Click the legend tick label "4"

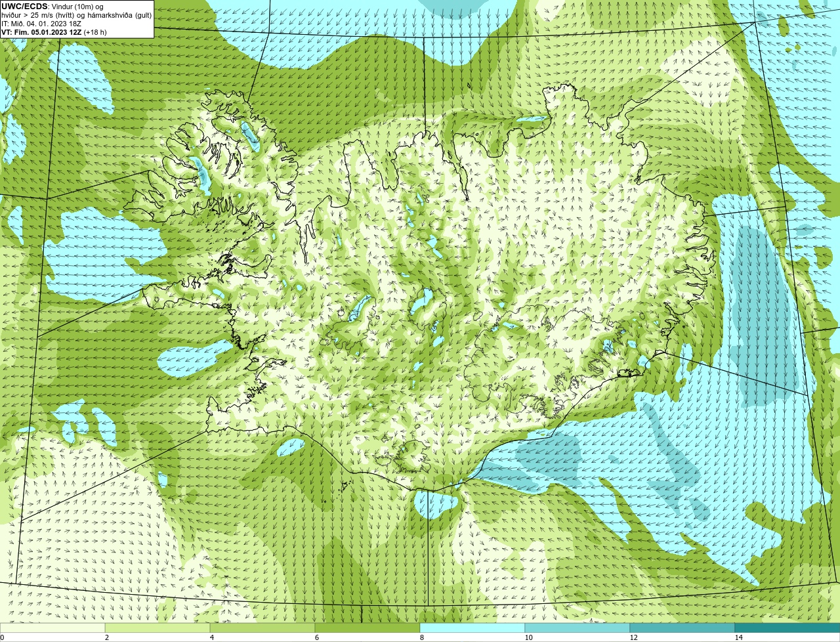(211, 637)
